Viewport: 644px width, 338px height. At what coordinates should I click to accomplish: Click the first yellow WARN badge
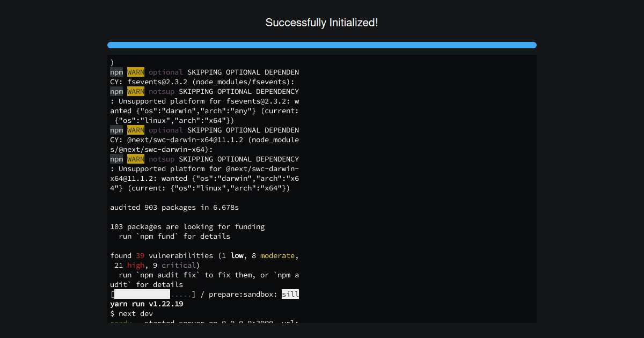135,72
